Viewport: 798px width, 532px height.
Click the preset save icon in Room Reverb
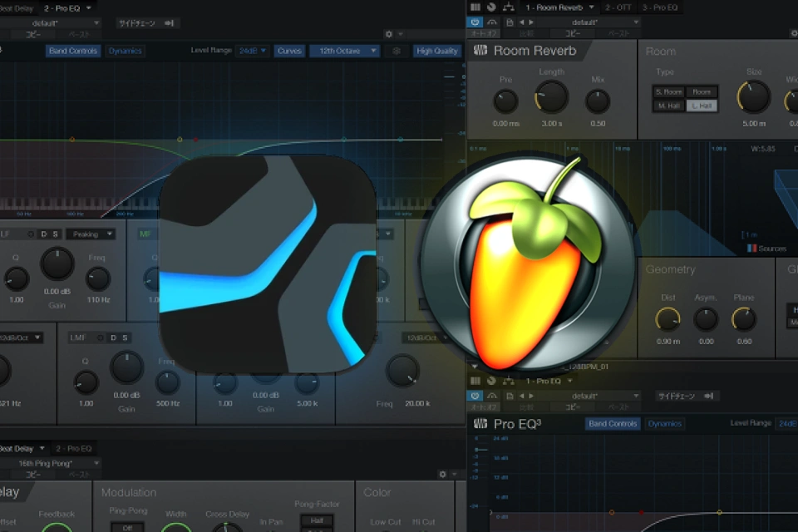pos(510,22)
